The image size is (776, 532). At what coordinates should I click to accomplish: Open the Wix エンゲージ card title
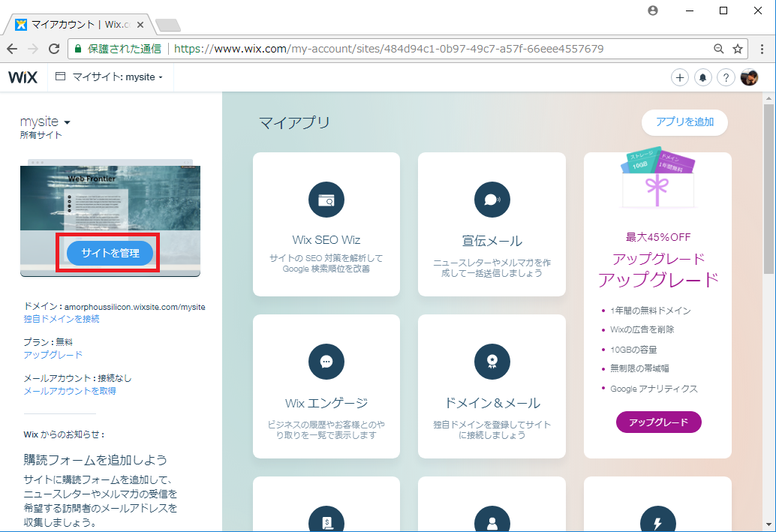(x=326, y=404)
